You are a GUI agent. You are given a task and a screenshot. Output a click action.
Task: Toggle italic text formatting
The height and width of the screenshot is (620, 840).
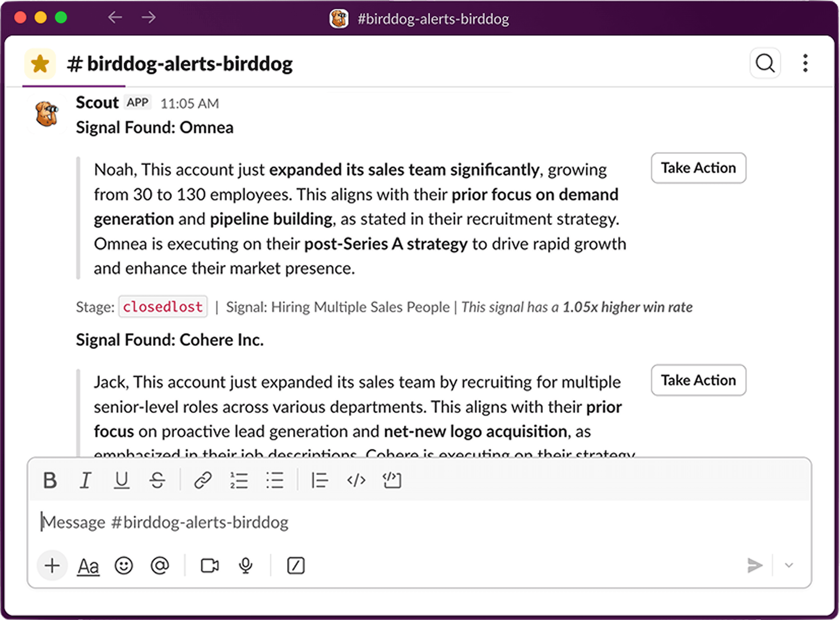tap(86, 480)
